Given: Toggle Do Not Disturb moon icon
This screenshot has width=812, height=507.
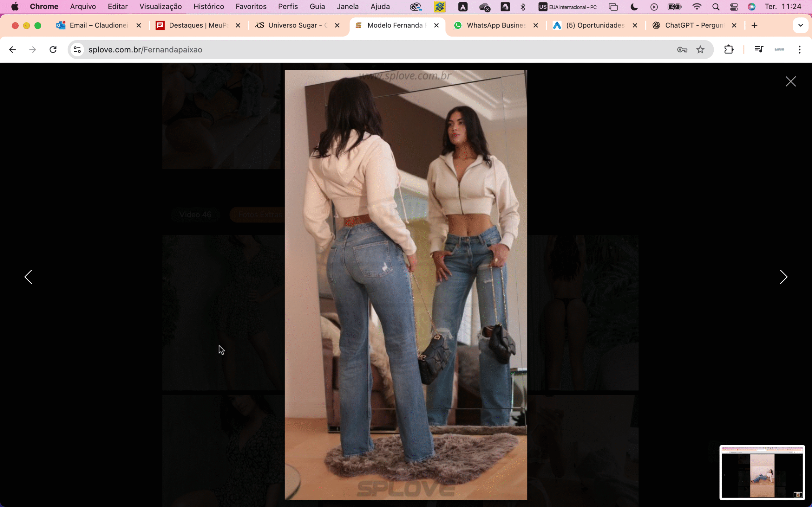Looking at the screenshot, I should (x=634, y=7).
